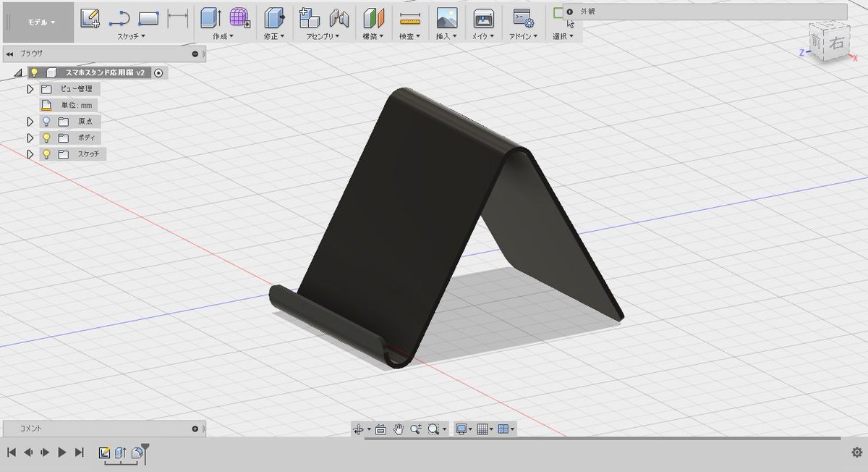This screenshot has width=868, height=472.
Task: Toggle visibility bulb of スマホスタンド応用編 component
Action: 34,72
